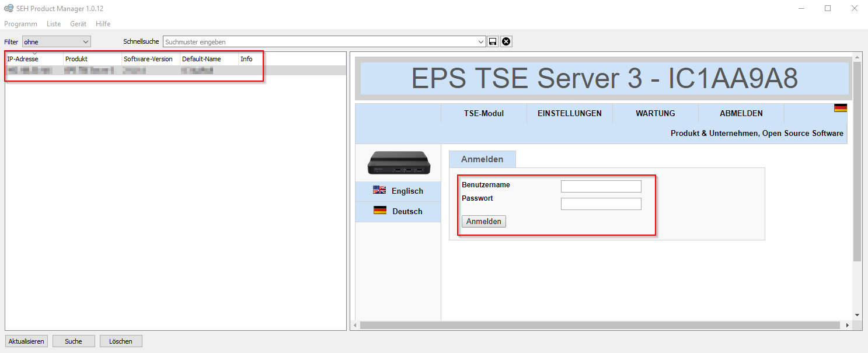
Task: Click the Benutzername input field
Action: [601, 186]
